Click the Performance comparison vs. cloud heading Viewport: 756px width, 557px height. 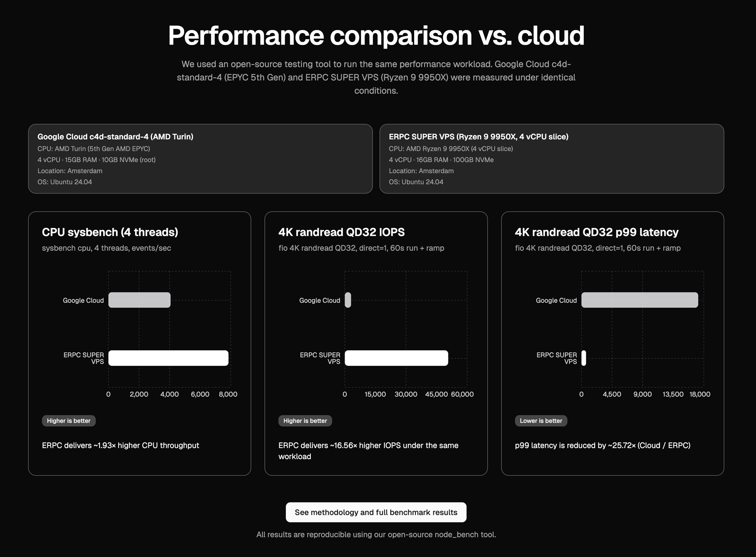[376, 35]
